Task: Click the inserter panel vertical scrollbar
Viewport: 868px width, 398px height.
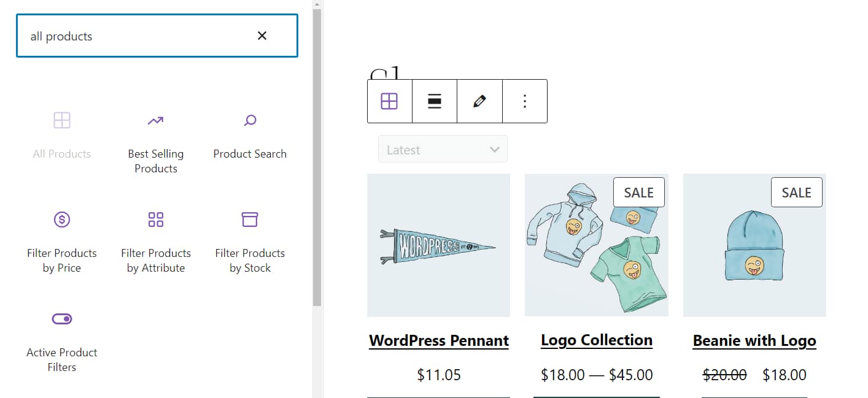Action: (x=317, y=153)
